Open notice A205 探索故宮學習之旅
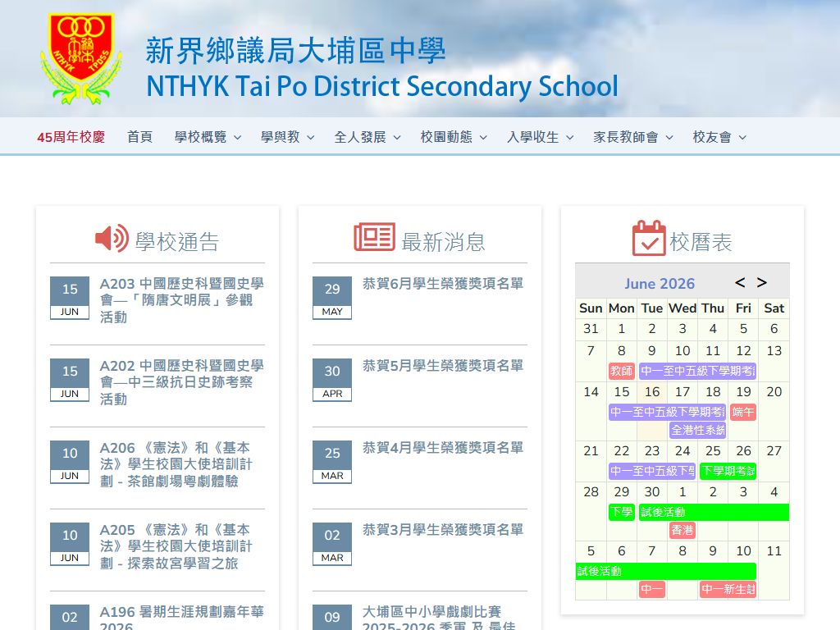The width and height of the screenshot is (840, 630). tap(176, 546)
